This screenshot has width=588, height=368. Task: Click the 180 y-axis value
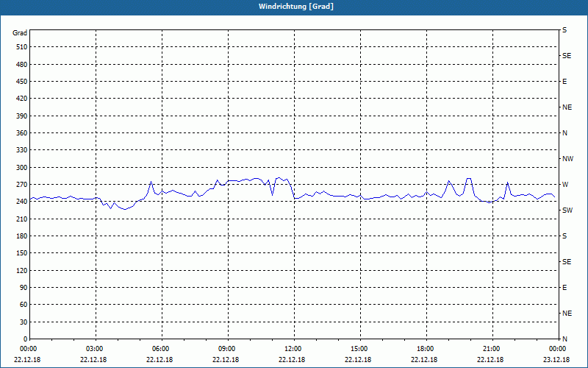22,236
